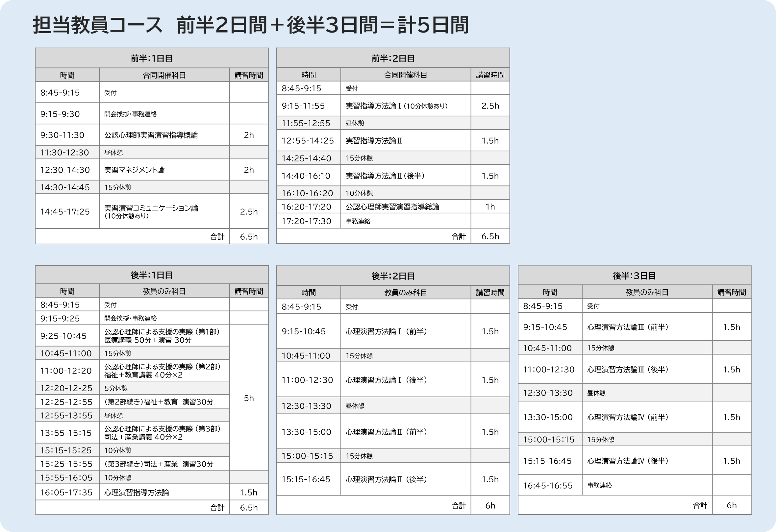Image resolution: width=776 pixels, height=532 pixels.
Task: Click the 前半:1日目 table header
Action: pos(152,58)
